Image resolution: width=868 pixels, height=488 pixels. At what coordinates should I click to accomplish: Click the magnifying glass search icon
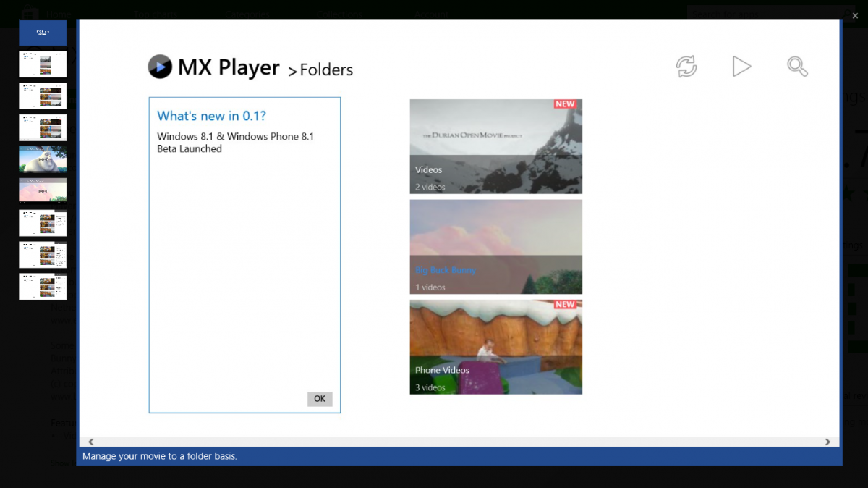pos(797,67)
